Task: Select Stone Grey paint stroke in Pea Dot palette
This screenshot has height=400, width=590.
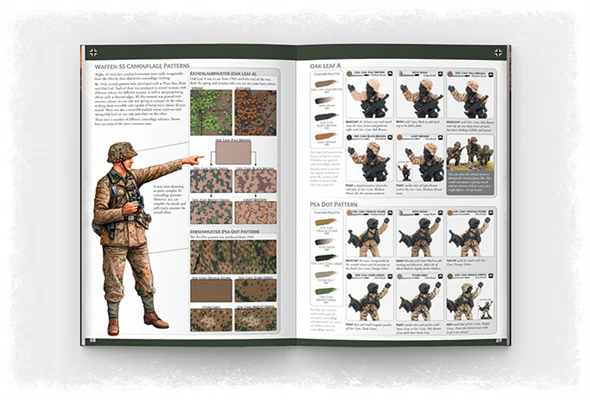Action: (x=325, y=275)
